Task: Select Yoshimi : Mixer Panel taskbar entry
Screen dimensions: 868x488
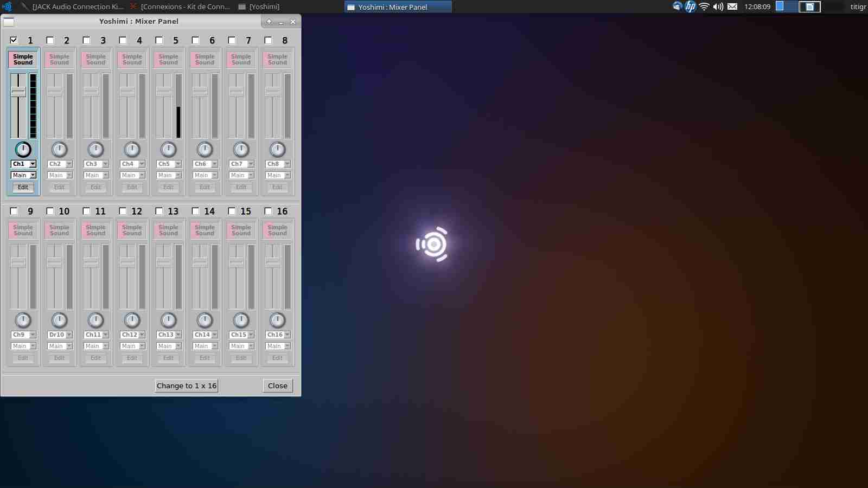Action: click(398, 7)
